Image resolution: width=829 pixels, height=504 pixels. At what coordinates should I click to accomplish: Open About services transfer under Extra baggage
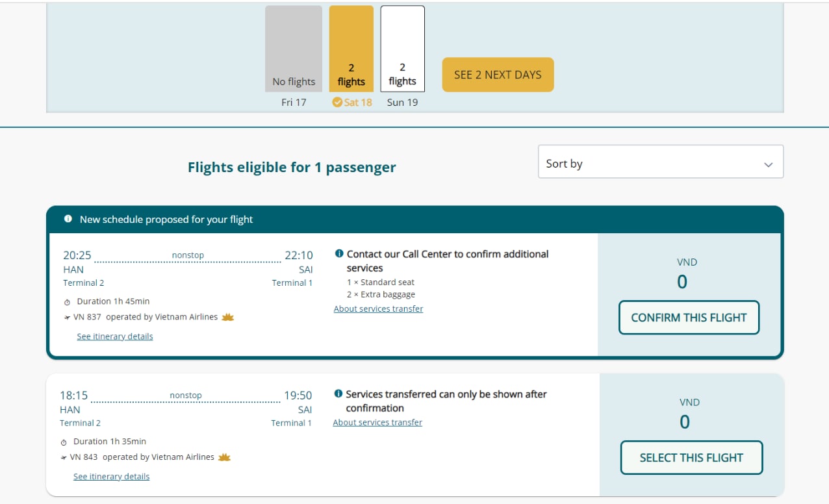[x=378, y=309]
